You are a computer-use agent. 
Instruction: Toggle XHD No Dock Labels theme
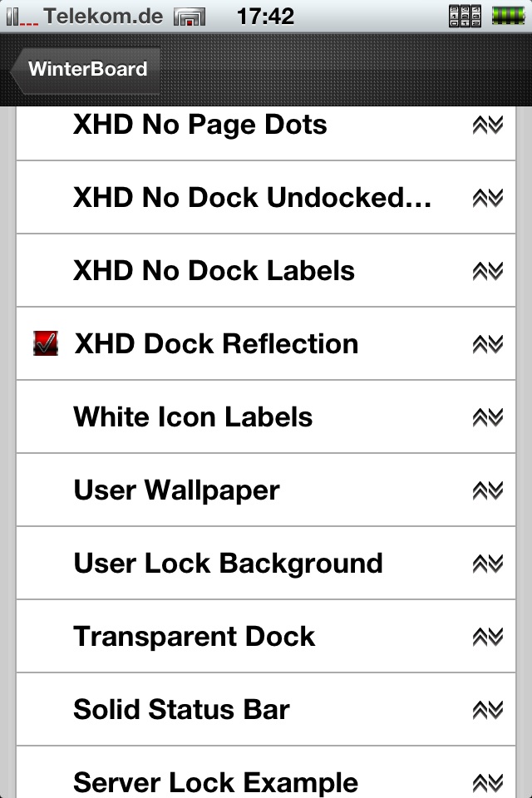[214, 271]
